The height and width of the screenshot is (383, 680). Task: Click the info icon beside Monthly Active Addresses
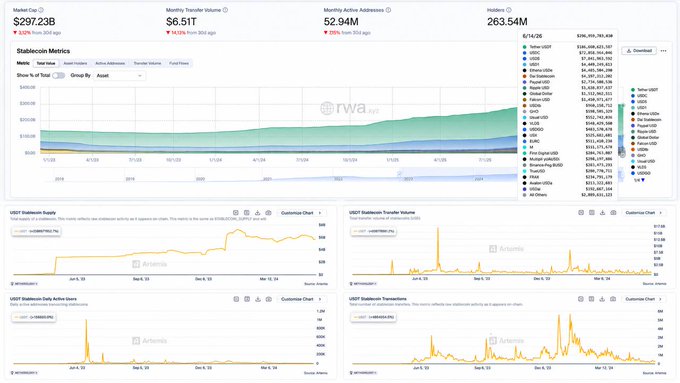pyautogui.click(x=388, y=10)
